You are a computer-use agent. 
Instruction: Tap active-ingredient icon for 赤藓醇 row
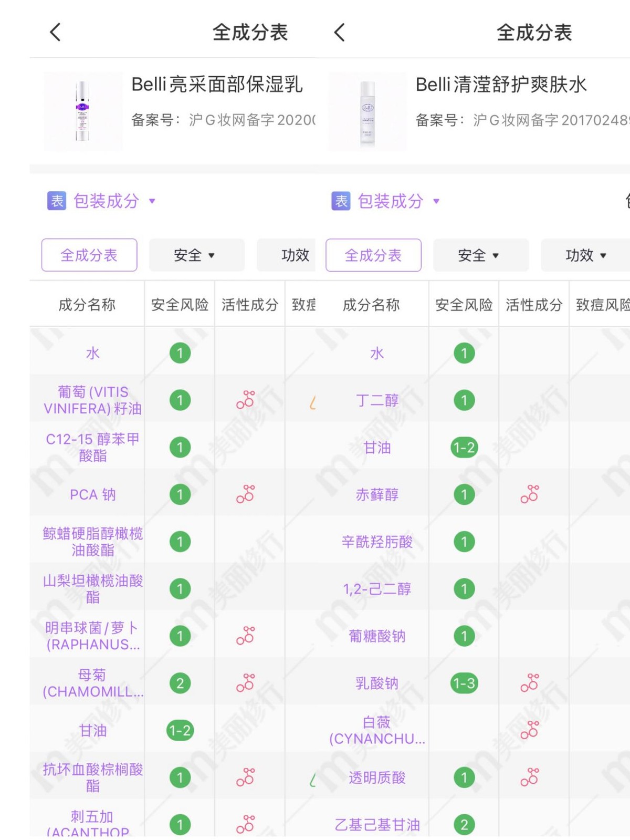point(530,494)
